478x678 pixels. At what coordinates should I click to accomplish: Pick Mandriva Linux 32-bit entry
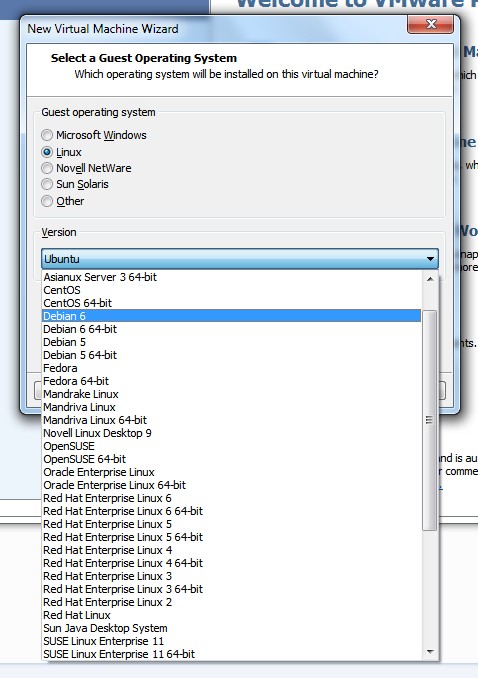pyautogui.click(x=231, y=407)
